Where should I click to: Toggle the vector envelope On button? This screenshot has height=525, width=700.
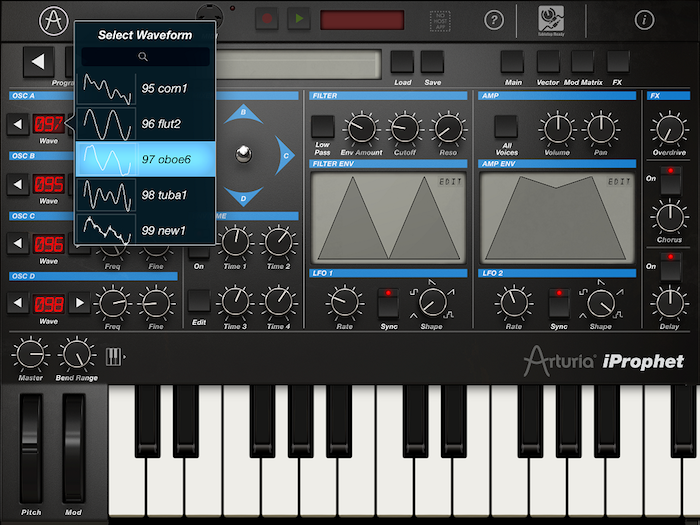click(199, 253)
